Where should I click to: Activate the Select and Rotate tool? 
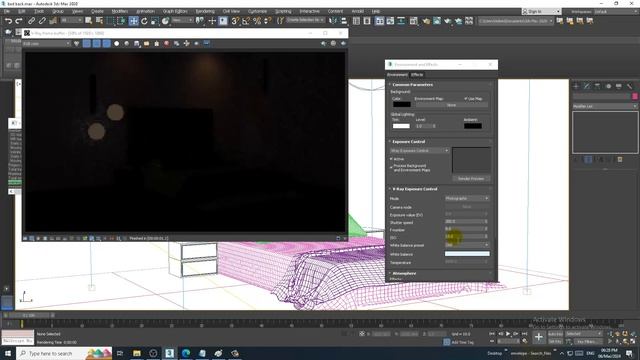pos(144,21)
